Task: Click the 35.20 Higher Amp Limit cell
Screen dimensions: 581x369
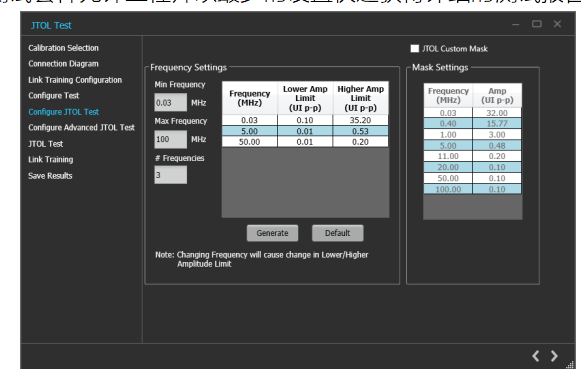Action: (x=361, y=120)
